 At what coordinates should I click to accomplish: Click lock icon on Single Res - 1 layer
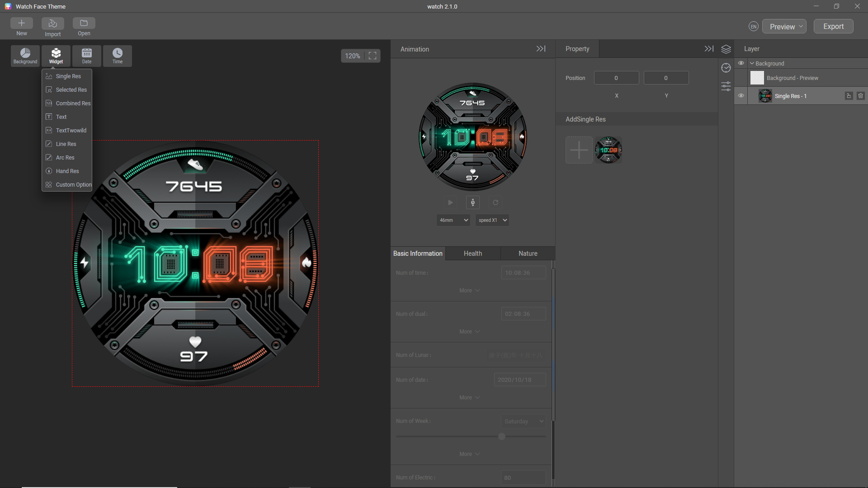tap(849, 96)
